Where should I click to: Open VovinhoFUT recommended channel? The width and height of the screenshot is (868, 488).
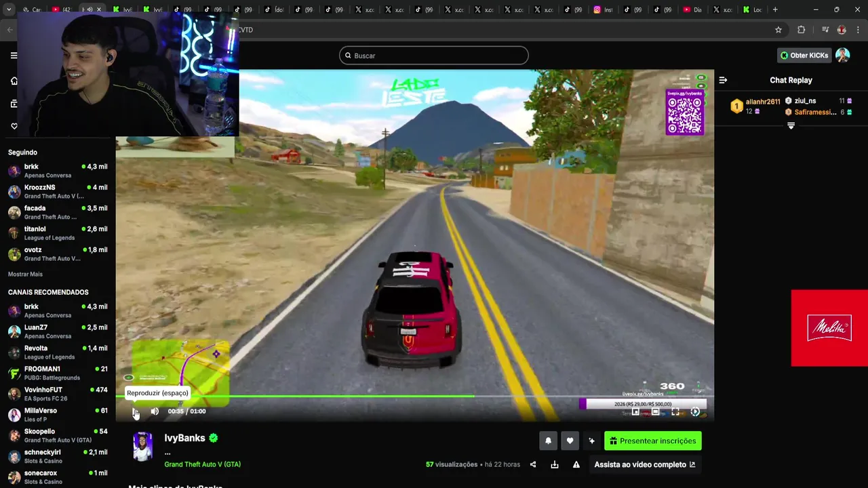58,394
